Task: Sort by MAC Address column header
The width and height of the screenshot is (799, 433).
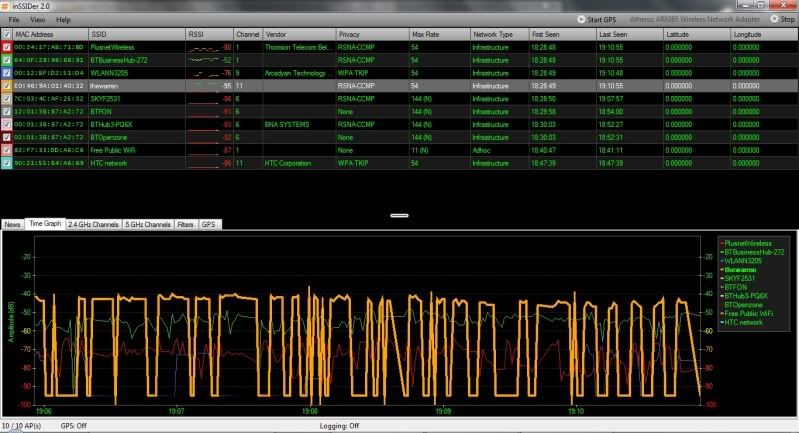Action: pos(50,35)
